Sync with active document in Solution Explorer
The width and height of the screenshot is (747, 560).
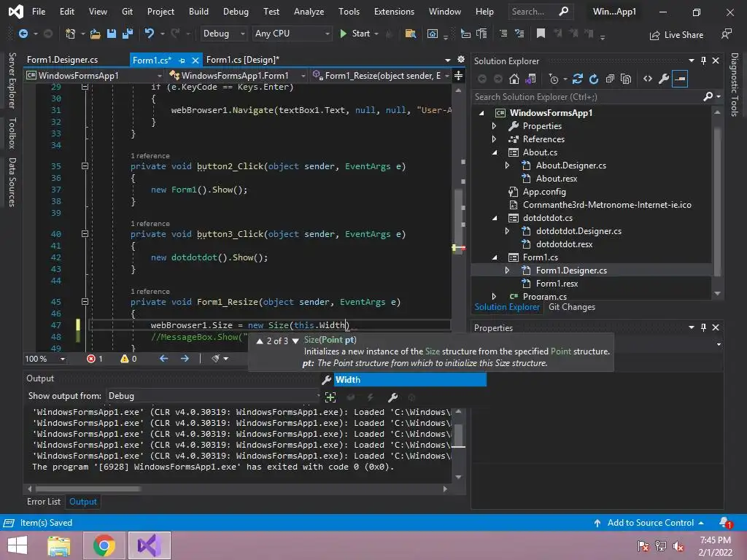point(578,79)
